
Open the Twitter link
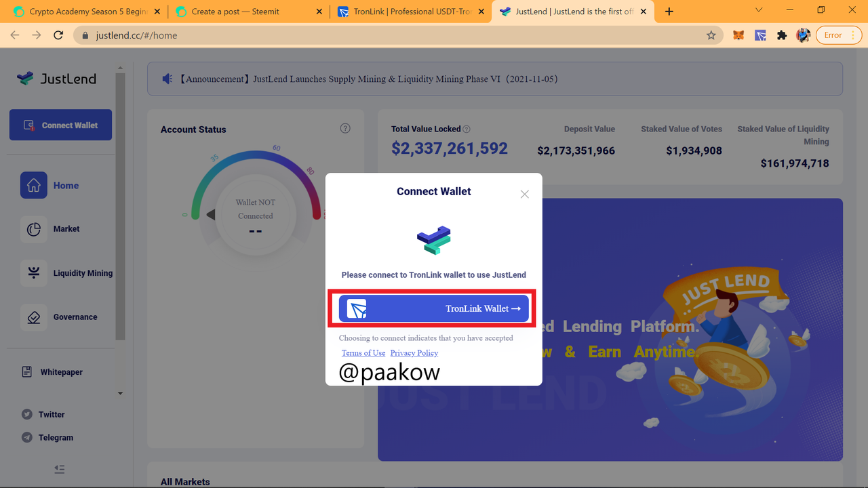click(52, 414)
